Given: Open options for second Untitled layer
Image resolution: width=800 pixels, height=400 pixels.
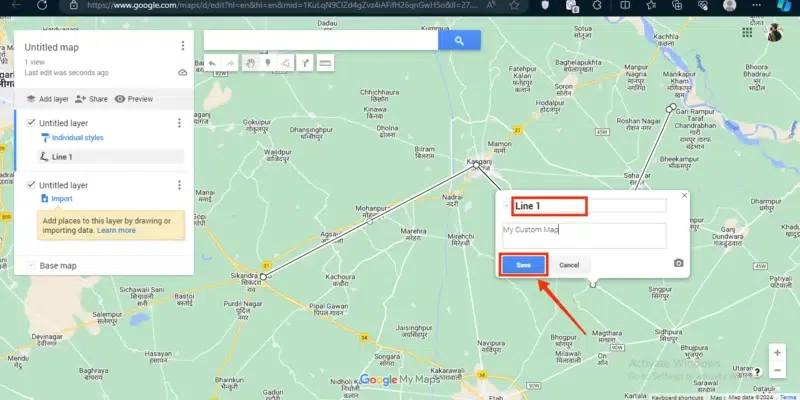Looking at the screenshot, I should 179,185.
